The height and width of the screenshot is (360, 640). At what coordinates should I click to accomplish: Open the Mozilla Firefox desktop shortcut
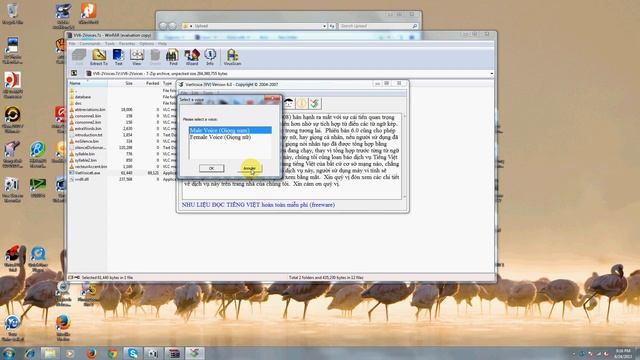(x=63, y=328)
